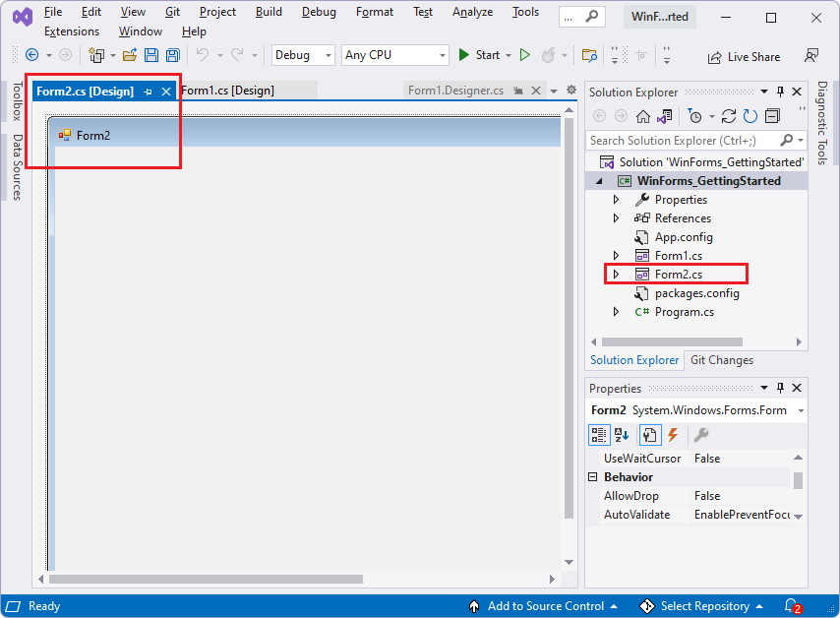840x618 pixels.
Task: Expand the Form2.cs tree node
Action: click(617, 274)
